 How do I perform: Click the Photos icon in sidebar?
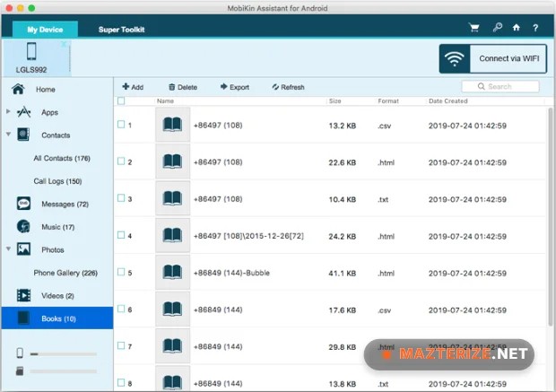tap(23, 249)
